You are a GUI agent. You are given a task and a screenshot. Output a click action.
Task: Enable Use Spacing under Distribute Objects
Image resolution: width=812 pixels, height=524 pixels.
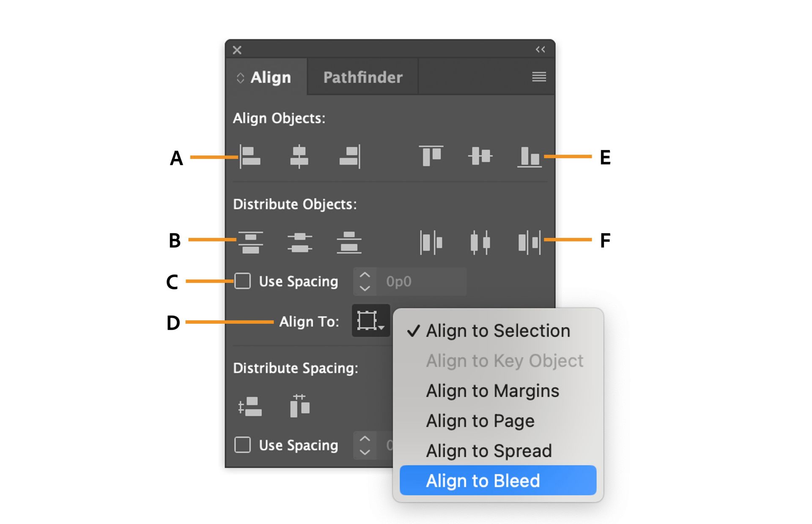[x=243, y=281]
